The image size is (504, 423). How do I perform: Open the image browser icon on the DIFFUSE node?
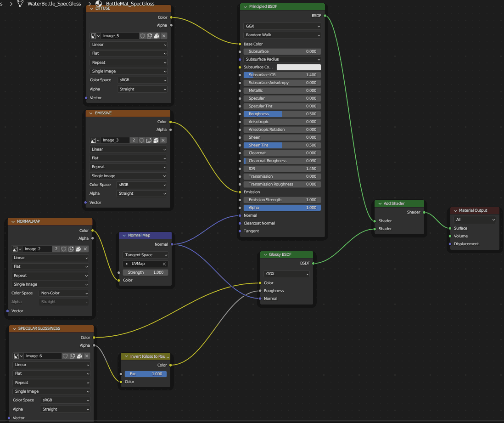[93, 36]
